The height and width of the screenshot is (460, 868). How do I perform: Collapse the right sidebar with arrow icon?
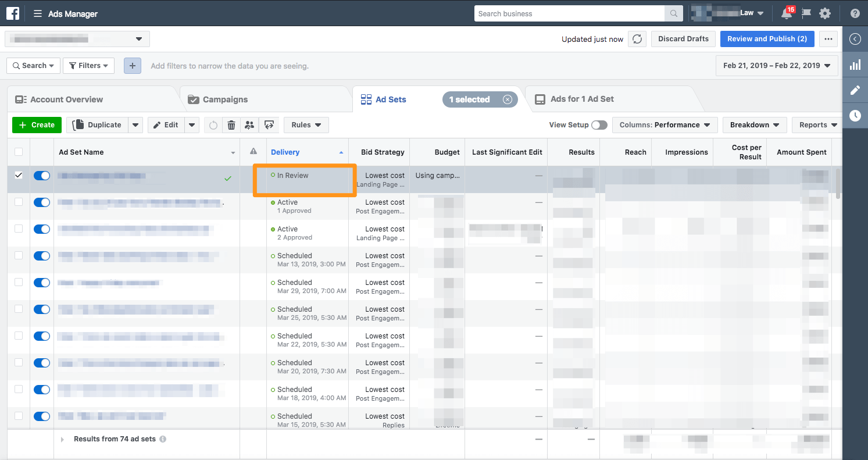[x=855, y=39]
